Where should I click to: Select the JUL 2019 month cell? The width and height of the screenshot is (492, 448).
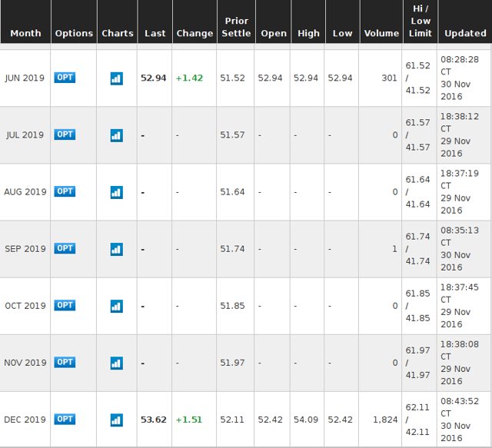[x=25, y=135]
